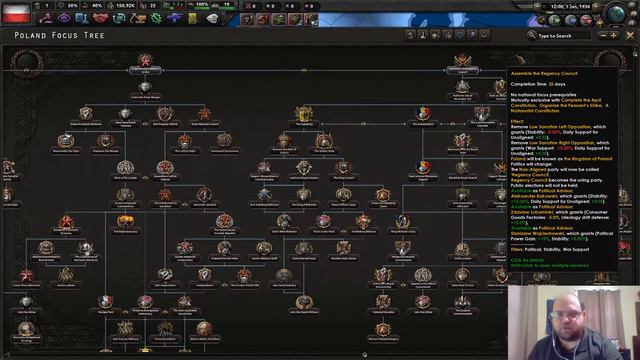Select The King's Guard focus
This screenshot has width=640, height=360.
[343, 170]
